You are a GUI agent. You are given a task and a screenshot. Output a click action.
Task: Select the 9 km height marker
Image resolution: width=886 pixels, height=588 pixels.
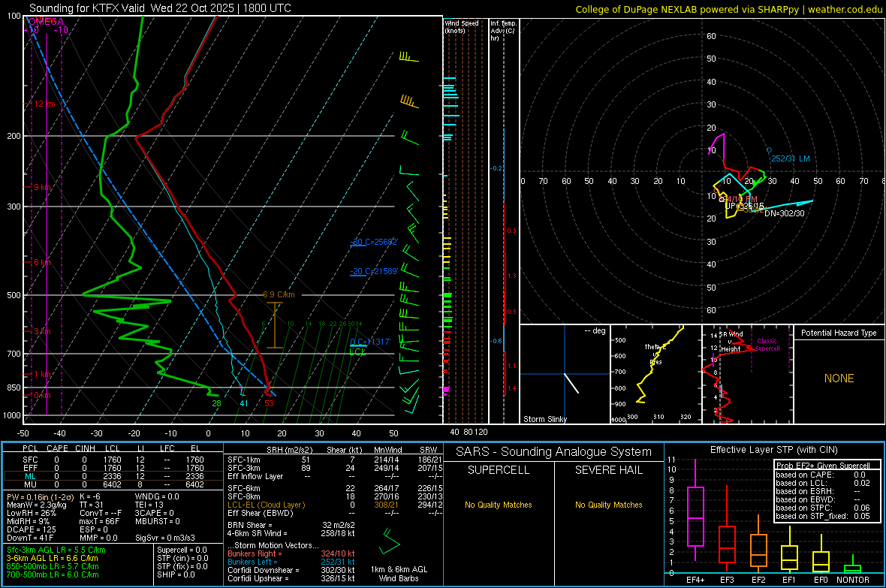pos(42,187)
